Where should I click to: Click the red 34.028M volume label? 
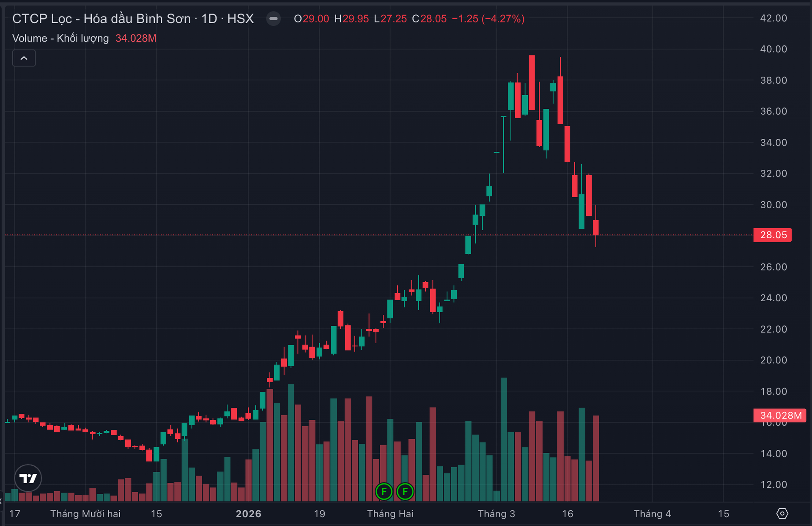click(779, 416)
